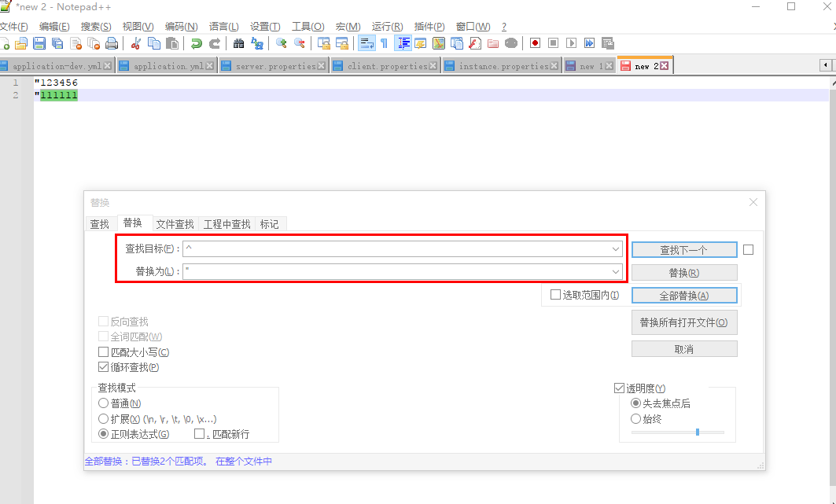Enable the 选取范围内 checkbox
836x504 pixels.
coord(555,295)
